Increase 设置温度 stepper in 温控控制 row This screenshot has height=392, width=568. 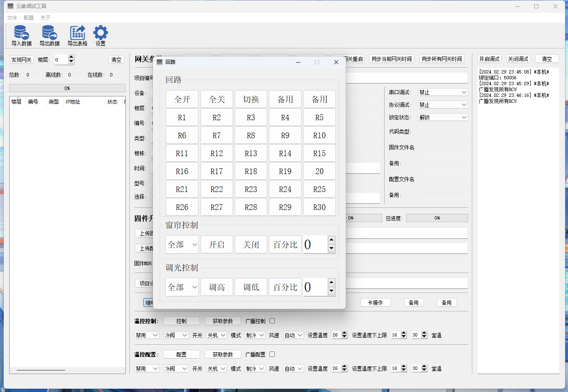pos(345,333)
